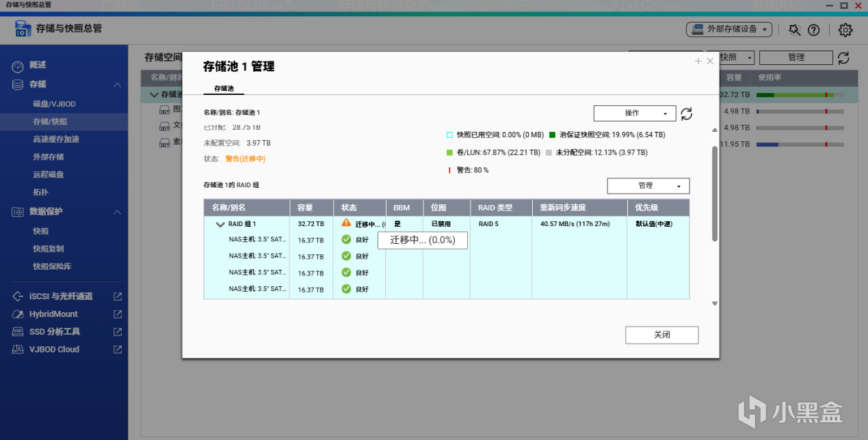868x440 pixels.
Task: Click the 关闭 button
Action: coord(661,335)
